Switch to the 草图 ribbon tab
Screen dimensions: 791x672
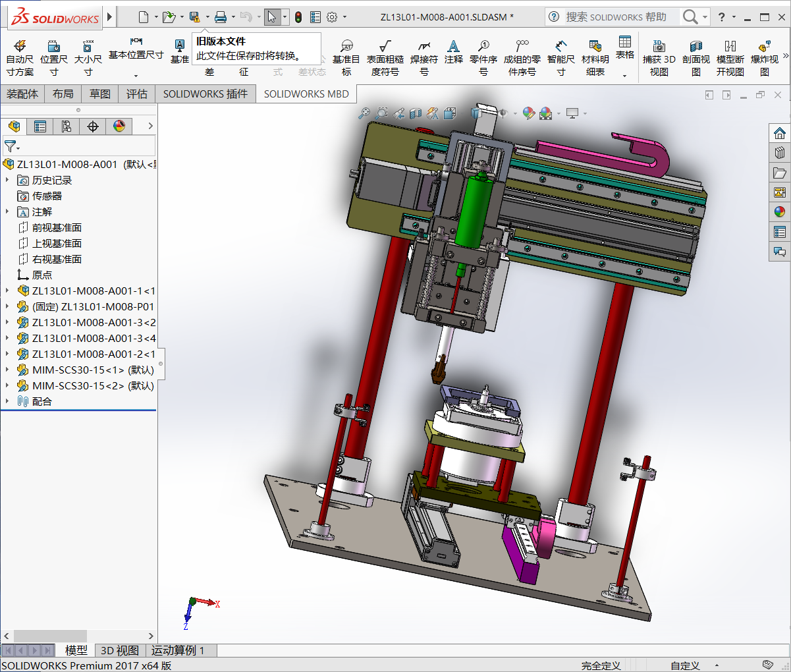(100, 94)
